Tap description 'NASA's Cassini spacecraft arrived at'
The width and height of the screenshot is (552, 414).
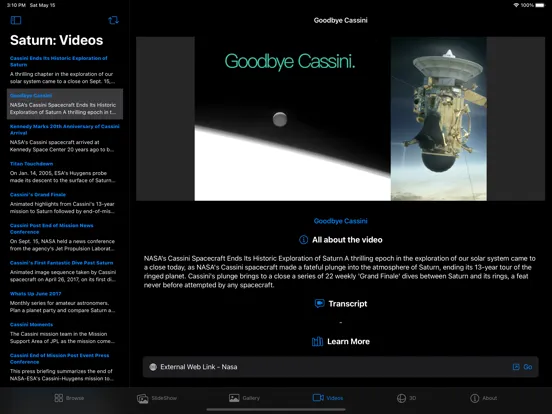pyautogui.click(x=62, y=146)
